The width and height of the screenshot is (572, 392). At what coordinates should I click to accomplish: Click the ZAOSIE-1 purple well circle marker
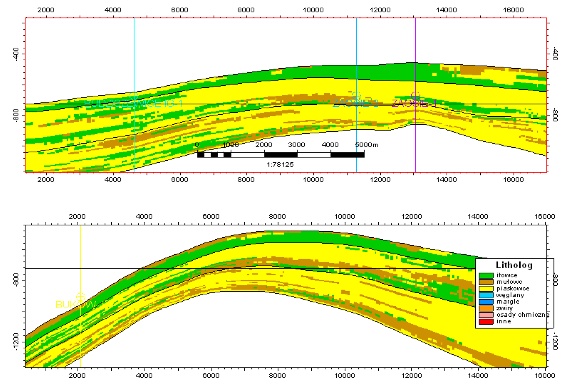point(415,96)
